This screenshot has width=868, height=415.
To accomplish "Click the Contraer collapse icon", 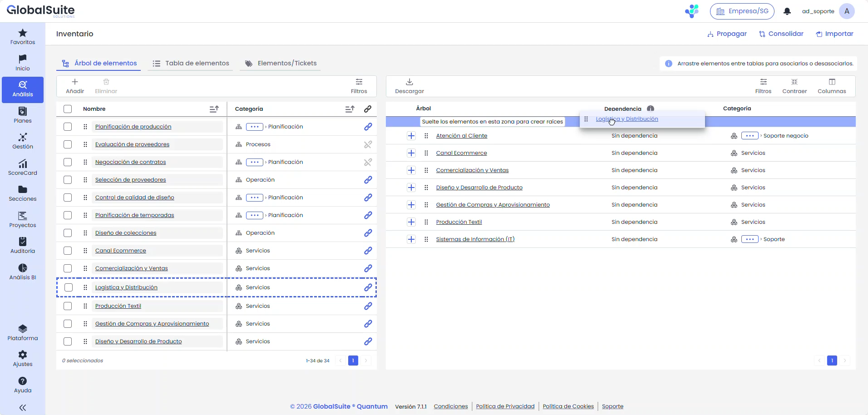I will tap(794, 82).
